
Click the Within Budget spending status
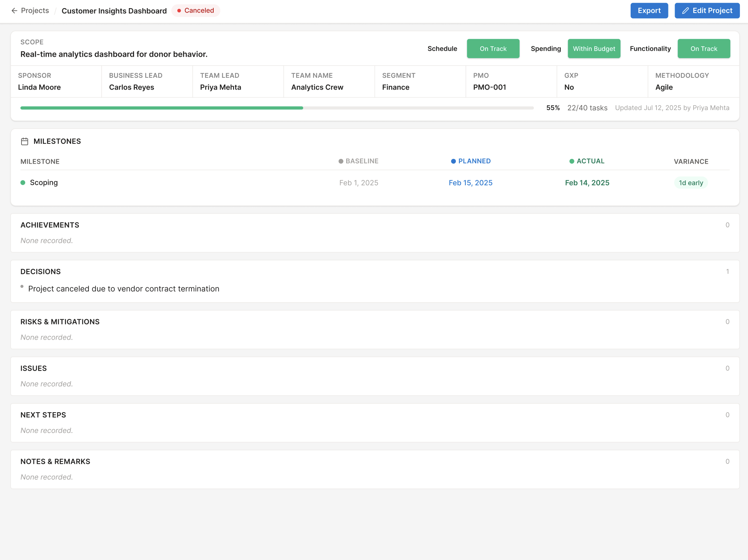[594, 49]
